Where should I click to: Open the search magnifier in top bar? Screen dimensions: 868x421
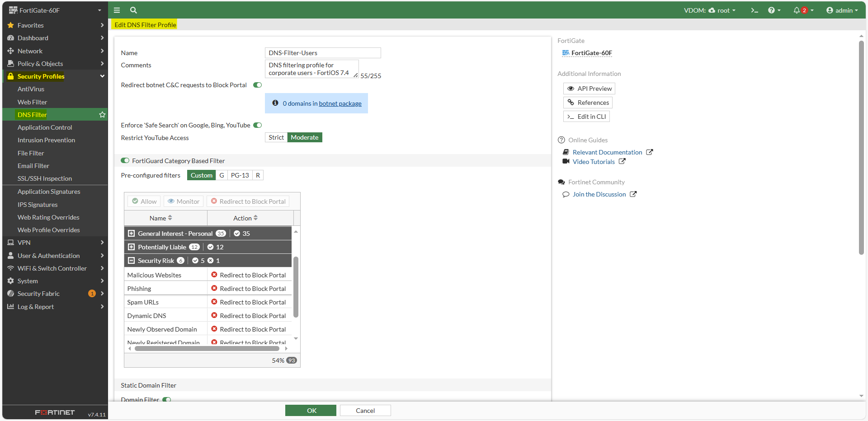[x=133, y=10]
